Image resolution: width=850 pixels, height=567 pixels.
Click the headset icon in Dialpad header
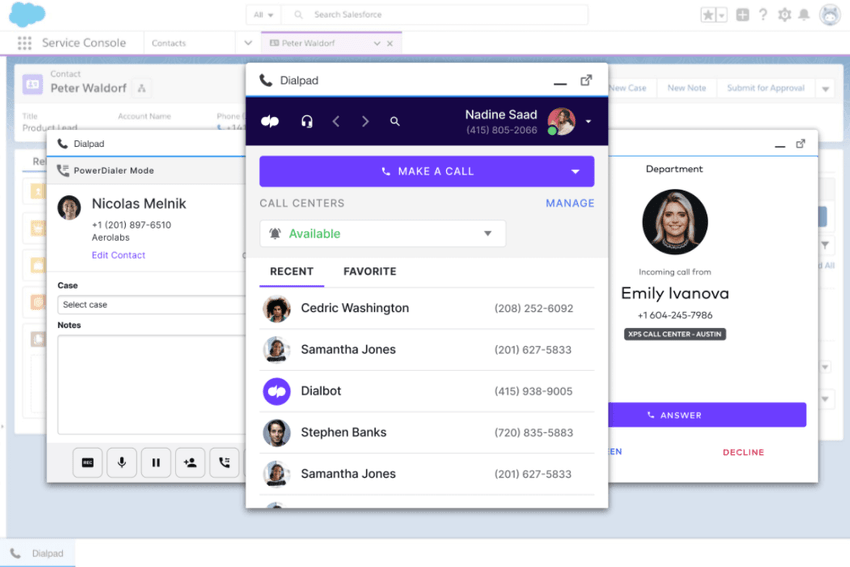[307, 121]
